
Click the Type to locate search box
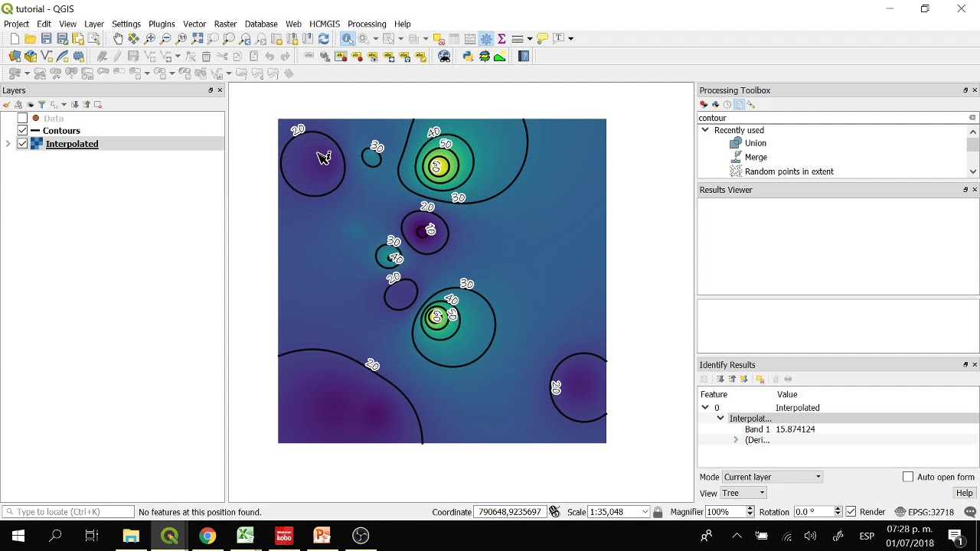(68, 512)
